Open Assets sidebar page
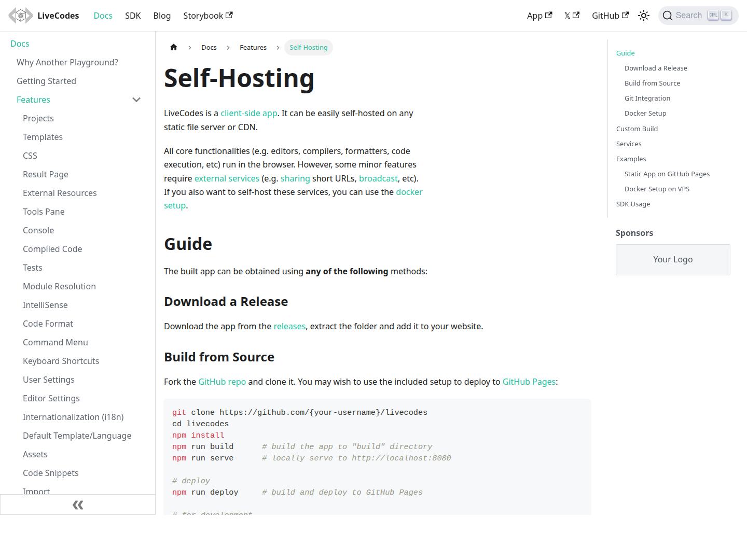The width and height of the screenshot is (747, 560). coord(35,454)
